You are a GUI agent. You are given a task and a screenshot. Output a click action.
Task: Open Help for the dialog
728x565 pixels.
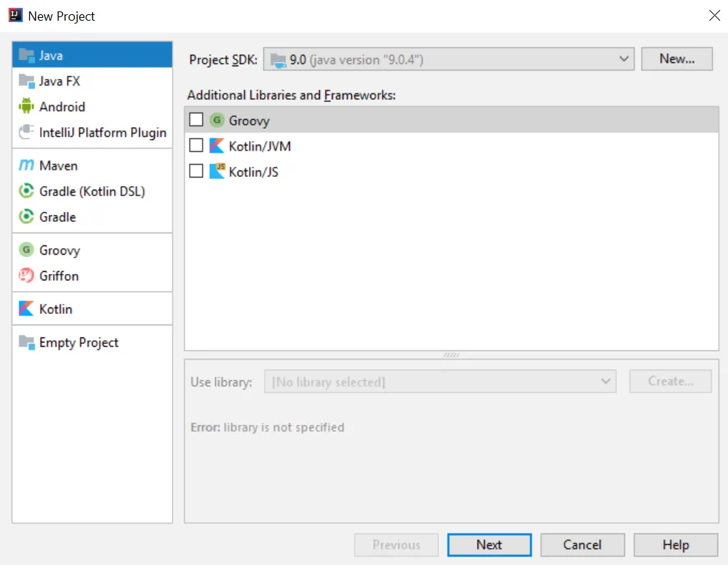(675, 544)
